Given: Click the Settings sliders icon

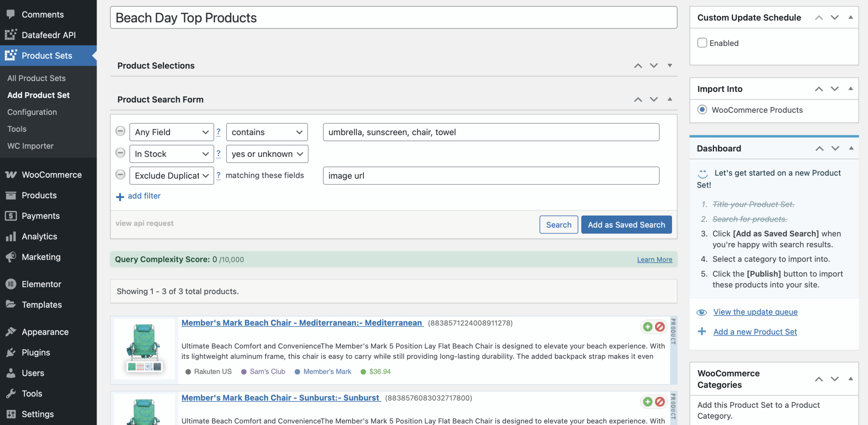Looking at the screenshot, I should pyautogui.click(x=11, y=414).
